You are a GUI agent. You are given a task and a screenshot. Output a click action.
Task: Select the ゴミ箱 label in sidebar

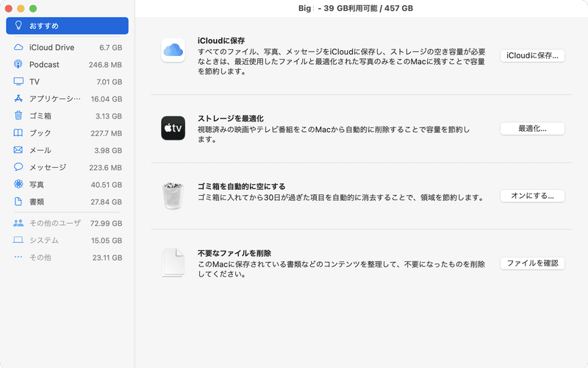(40, 116)
